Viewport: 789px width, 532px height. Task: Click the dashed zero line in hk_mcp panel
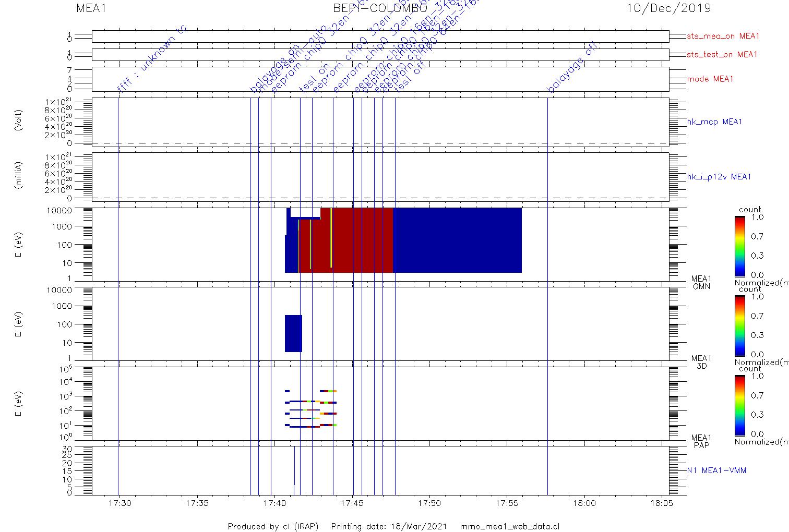pos(380,143)
